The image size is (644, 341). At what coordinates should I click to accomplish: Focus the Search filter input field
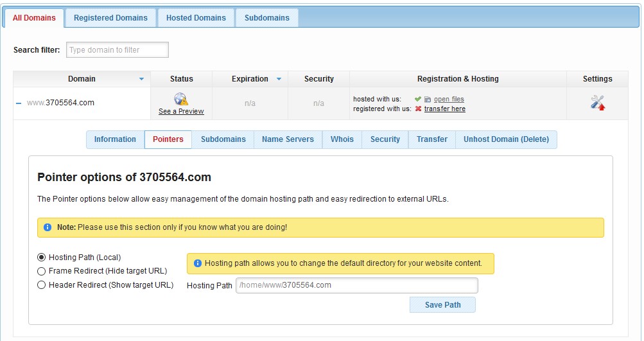tap(117, 49)
